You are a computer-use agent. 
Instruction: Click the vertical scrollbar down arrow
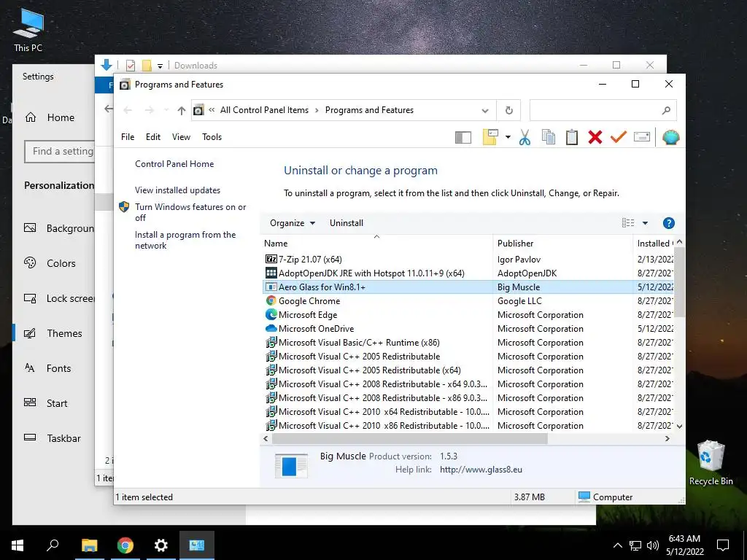click(x=680, y=426)
